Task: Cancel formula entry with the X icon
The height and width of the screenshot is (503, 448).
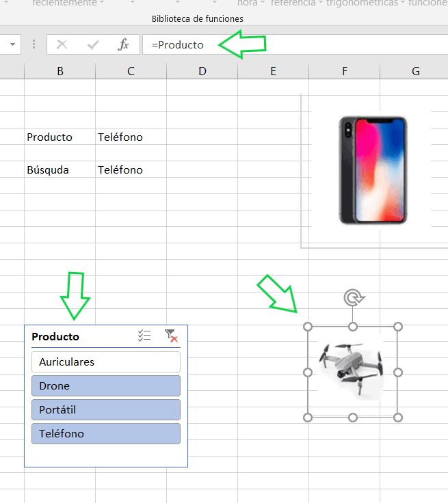Action: pyautogui.click(x=62, y=44)
